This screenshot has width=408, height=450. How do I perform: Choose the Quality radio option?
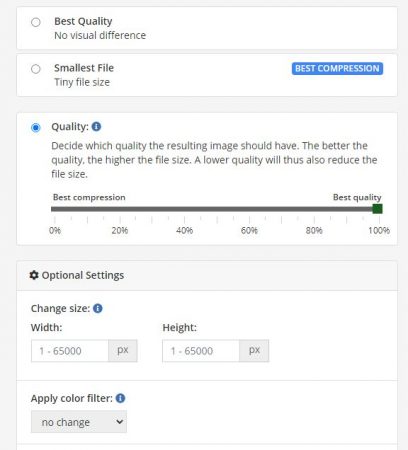tap(36, 127)
